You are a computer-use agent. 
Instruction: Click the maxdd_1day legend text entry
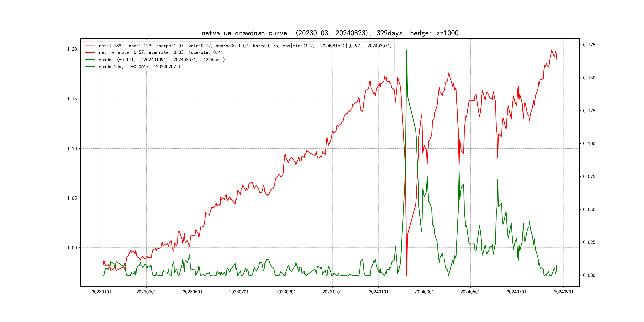click(139, 67)
